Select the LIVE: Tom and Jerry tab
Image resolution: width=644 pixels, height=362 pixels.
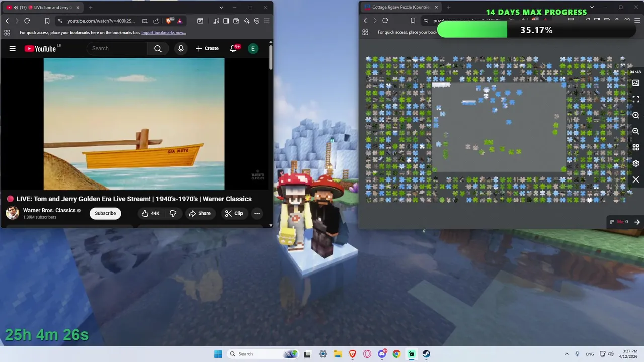coord(42,7)
